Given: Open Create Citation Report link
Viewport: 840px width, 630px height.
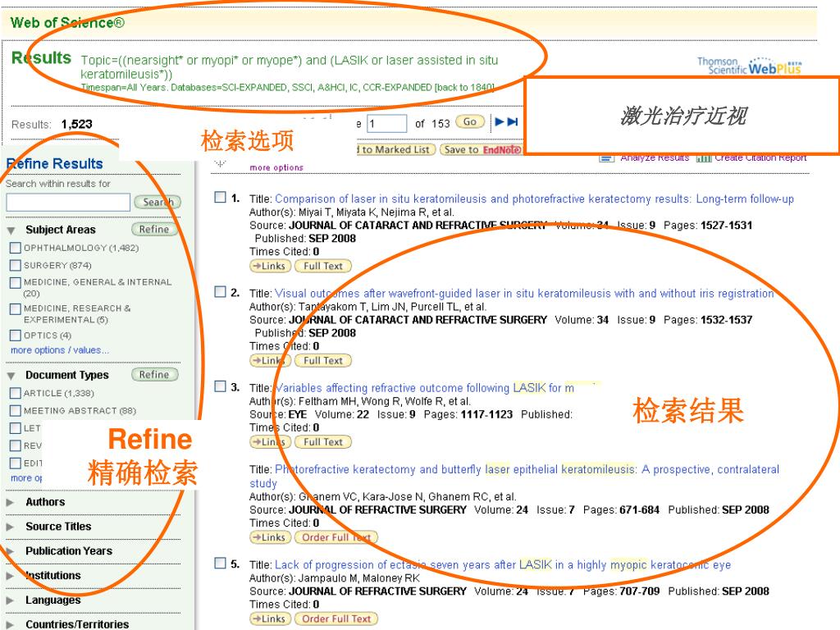Looking at the screenshot, I should (x=760, y=157).
